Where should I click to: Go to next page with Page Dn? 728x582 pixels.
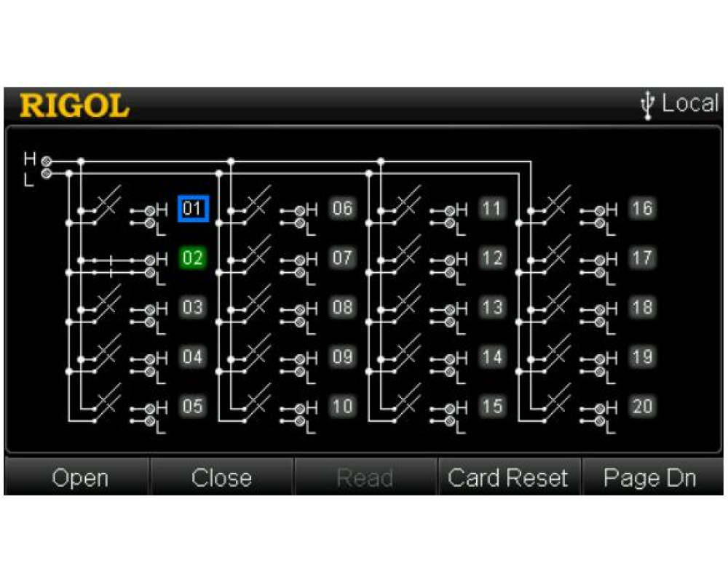649,478
